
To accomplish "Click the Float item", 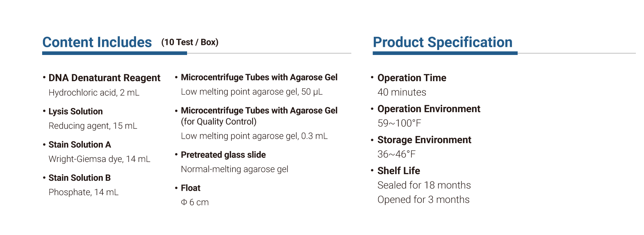I will click(x=190, y=188).
